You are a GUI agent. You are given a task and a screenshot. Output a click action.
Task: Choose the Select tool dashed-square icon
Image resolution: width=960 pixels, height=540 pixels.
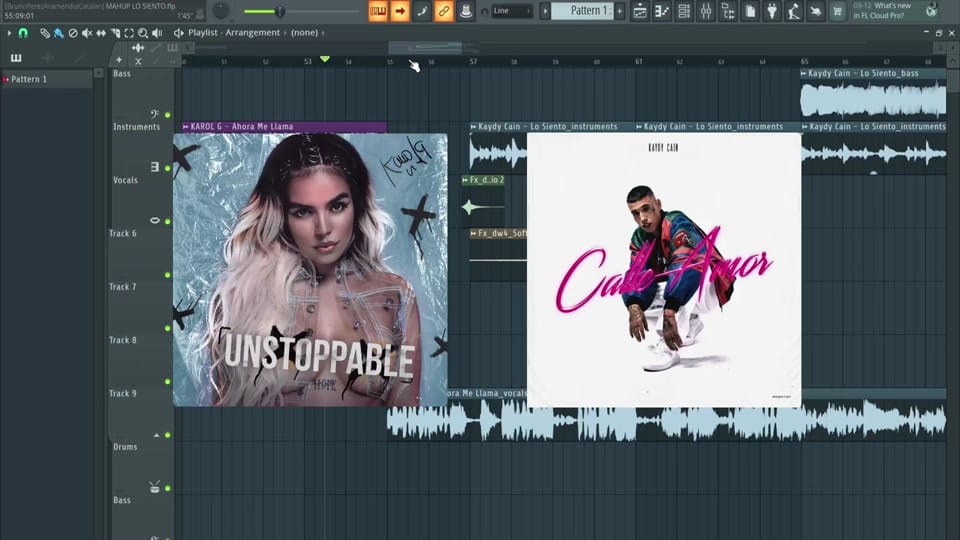129,33
